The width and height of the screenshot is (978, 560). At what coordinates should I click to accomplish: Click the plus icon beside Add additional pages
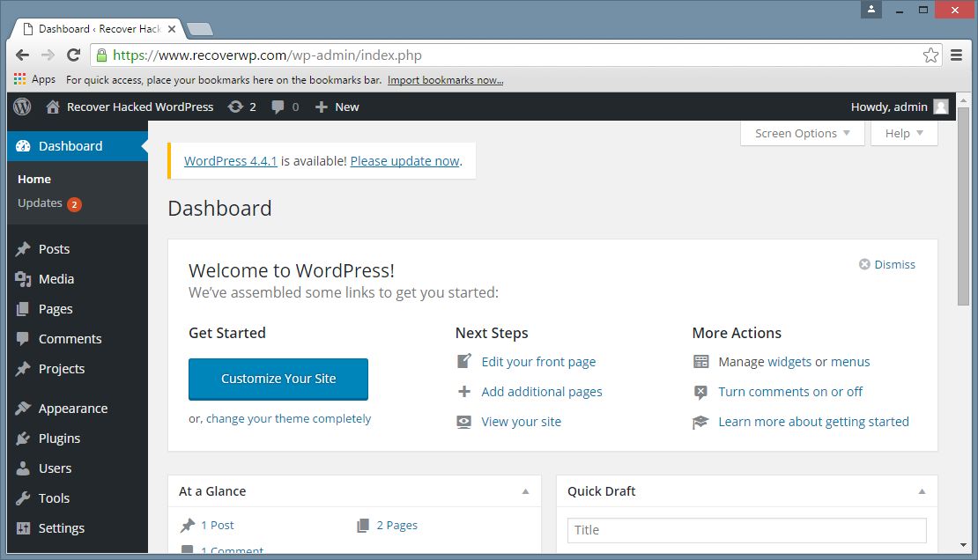coord(464,392)
